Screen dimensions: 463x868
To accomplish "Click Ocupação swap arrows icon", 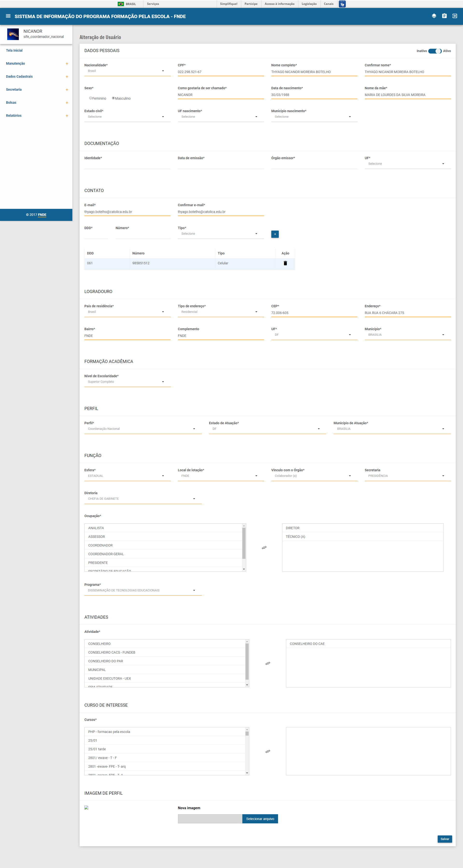I will point(264,547).
